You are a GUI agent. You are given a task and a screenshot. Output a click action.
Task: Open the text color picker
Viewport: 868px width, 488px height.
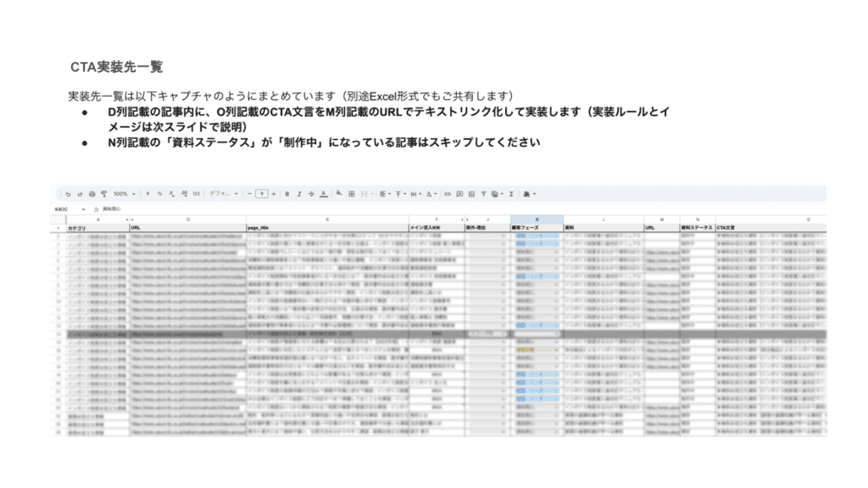coord(324,194)
